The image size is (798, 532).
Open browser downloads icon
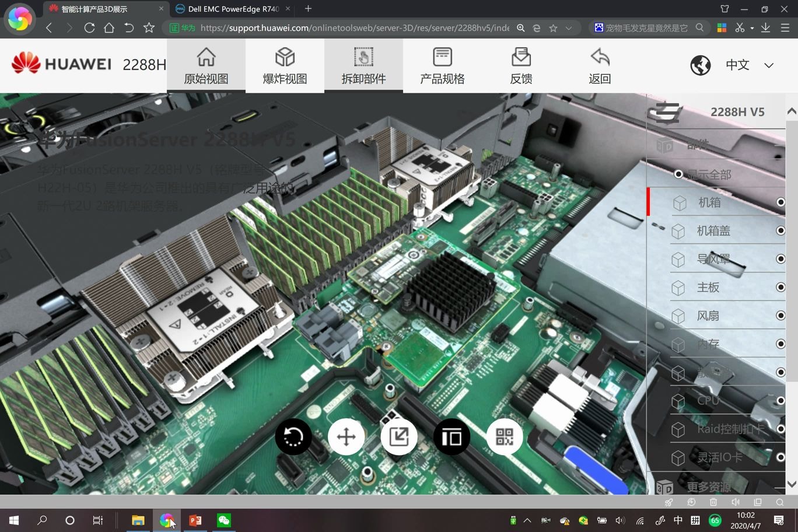tap(766, 27)
